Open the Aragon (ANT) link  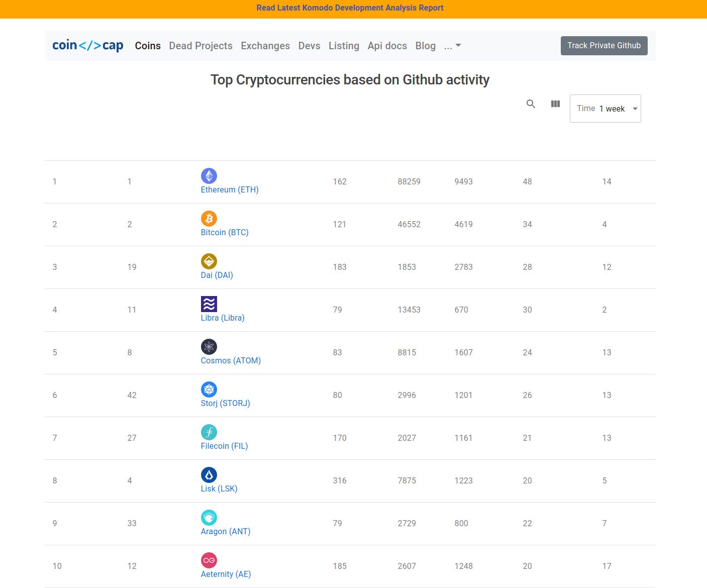coord(226,532)
